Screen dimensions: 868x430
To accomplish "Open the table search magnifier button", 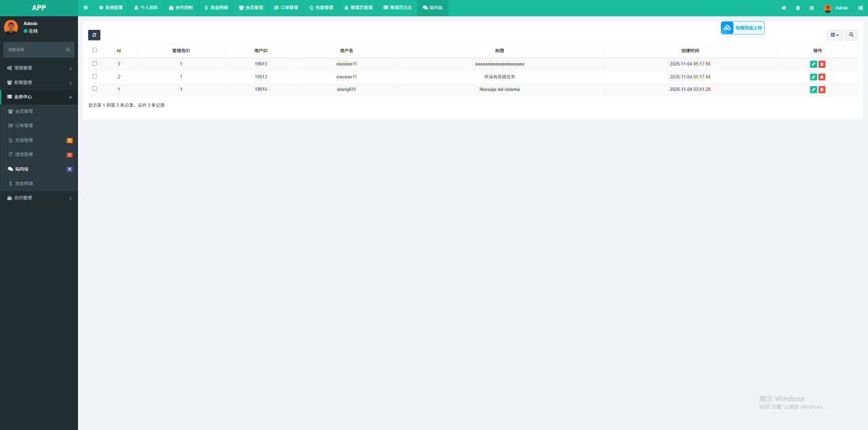I will pyautogui.click(x=852, y=35).
